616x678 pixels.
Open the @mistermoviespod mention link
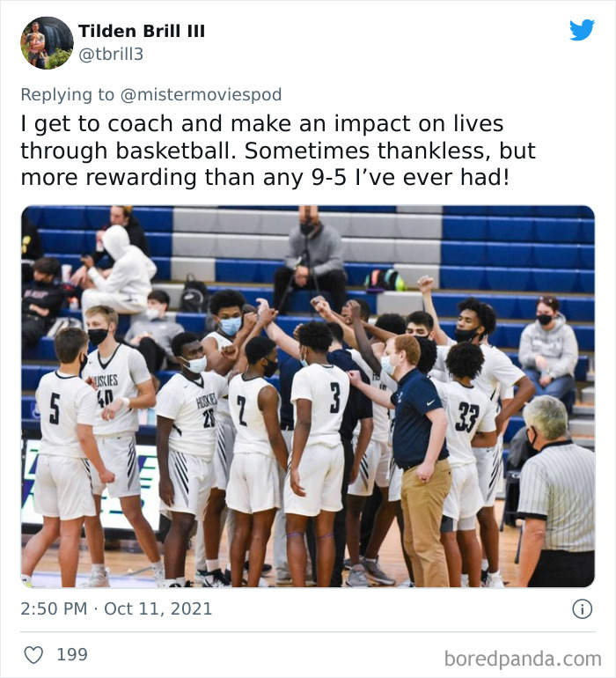pyautogui.click(x=201, y=94)
